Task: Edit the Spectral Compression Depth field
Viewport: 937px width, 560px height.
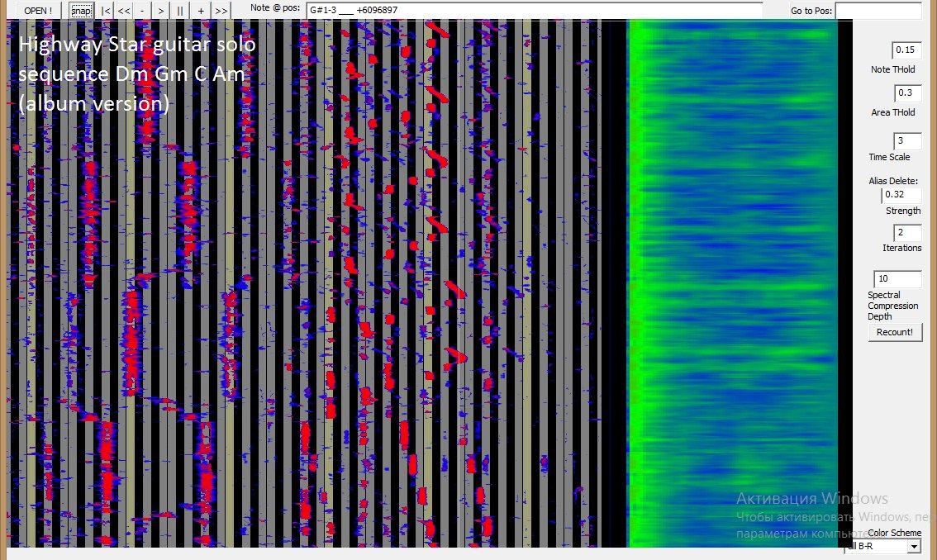Action: tap(897, 279)
